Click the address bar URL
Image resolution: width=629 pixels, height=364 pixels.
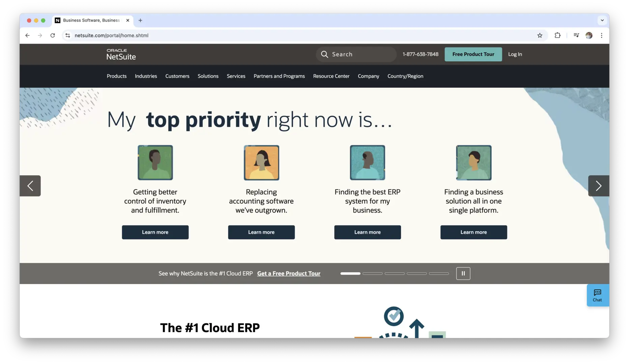click(x=111, y=35)
